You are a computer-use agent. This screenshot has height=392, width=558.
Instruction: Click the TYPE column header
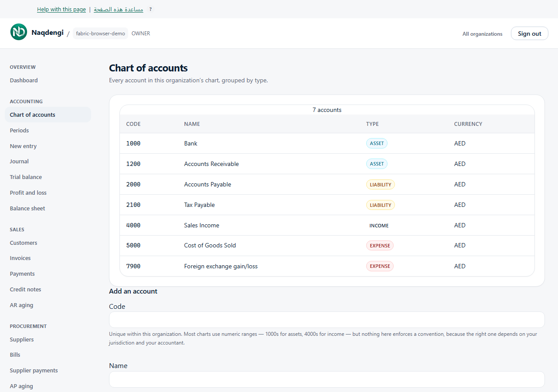(372, 124)
